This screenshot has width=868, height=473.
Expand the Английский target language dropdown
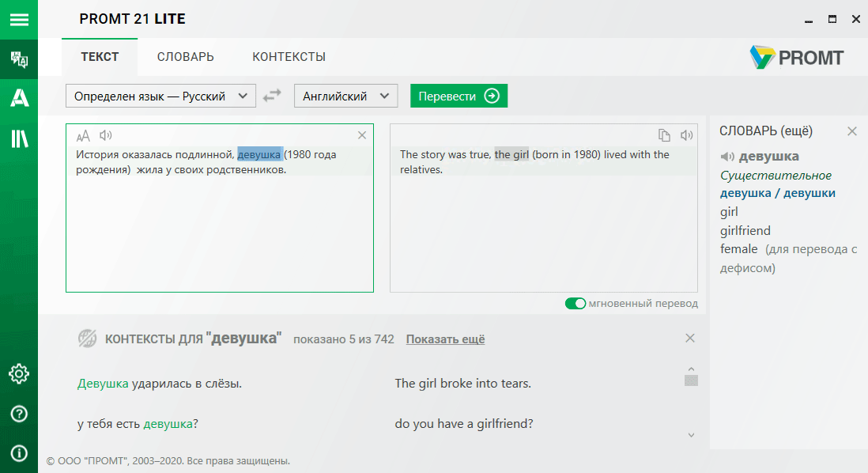[x=345, y=96]
